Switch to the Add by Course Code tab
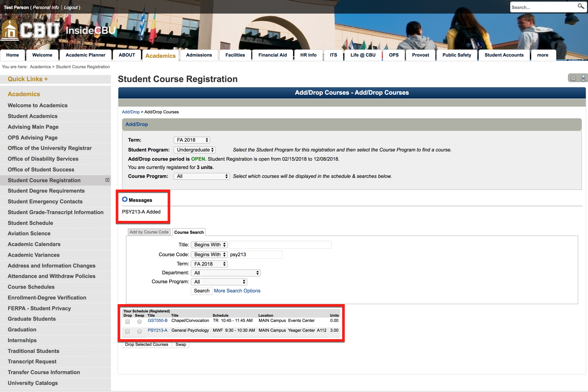 click(x=149, y=232)
